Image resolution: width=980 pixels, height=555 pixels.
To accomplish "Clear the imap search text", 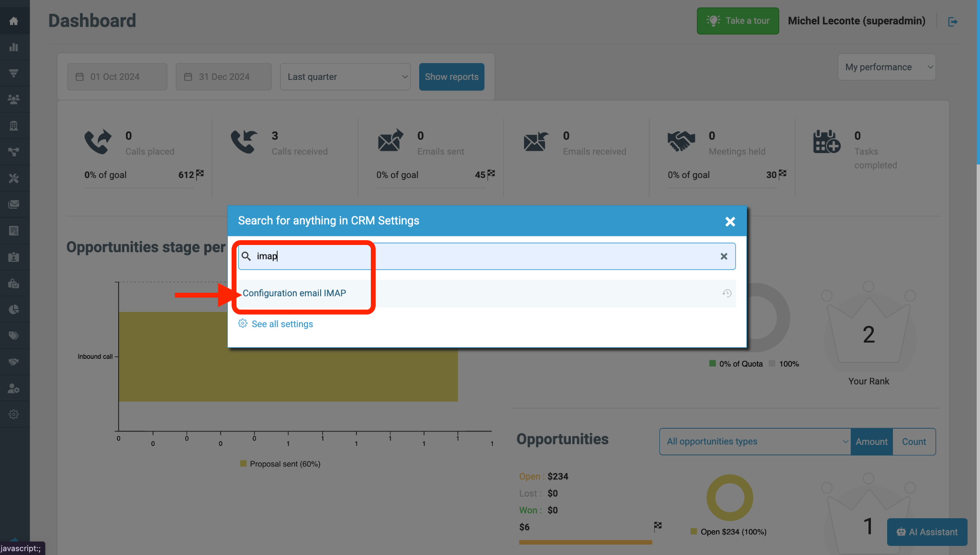I will 724,256.
